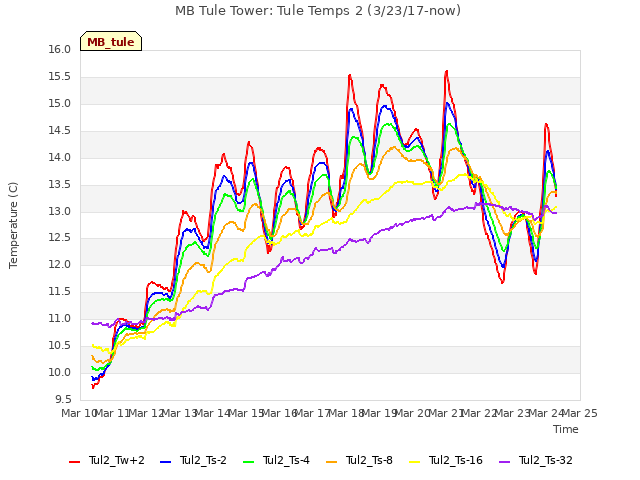Click the red Tul2_Tw+2 legend swatch
640x480 pixels.
click(74, 462)
